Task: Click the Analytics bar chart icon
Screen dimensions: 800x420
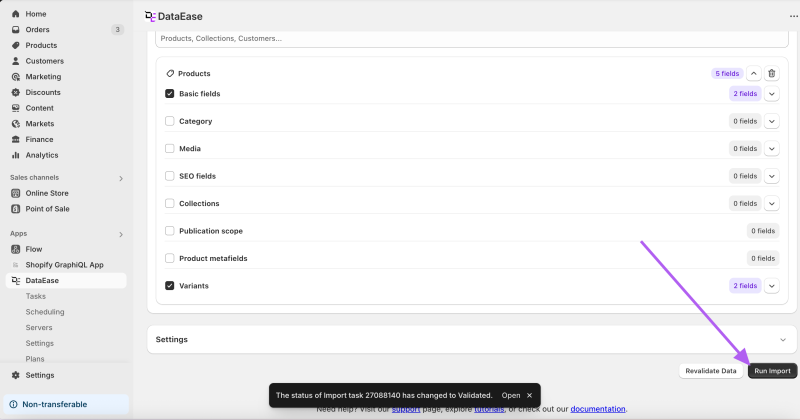Action: [16, 155]
